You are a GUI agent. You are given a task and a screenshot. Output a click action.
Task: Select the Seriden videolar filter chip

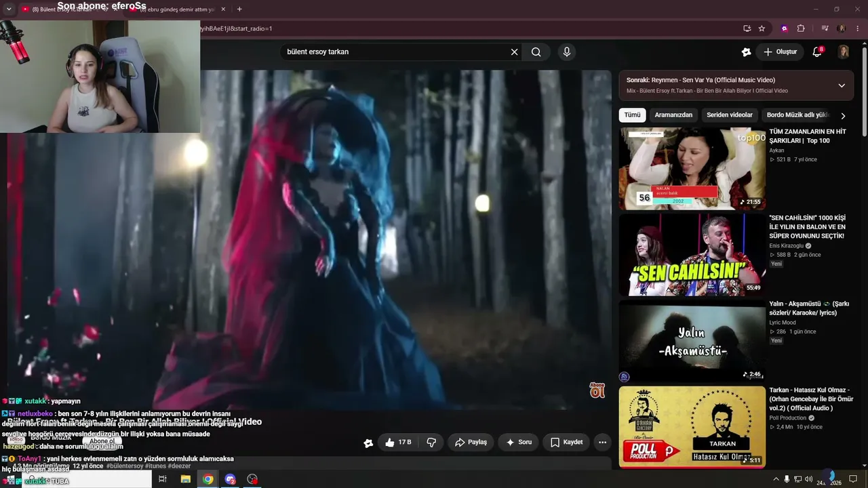click(730, 115)
